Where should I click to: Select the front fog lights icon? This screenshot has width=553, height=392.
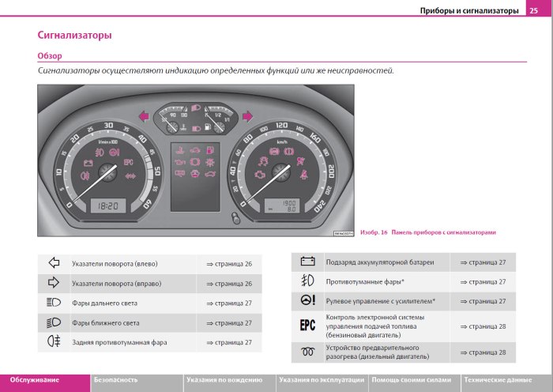[307, 281]
